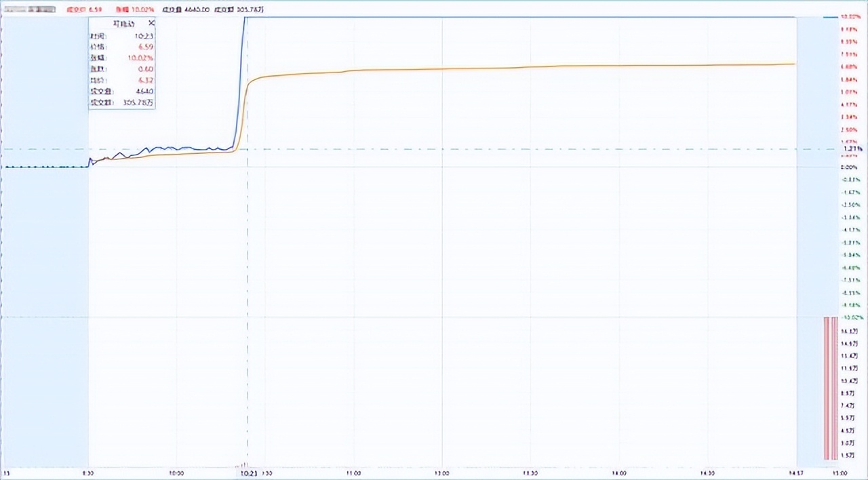
Task: Click the 6.32 average price in tooltip
Action: pyautogui.click(x=145, y=80)
